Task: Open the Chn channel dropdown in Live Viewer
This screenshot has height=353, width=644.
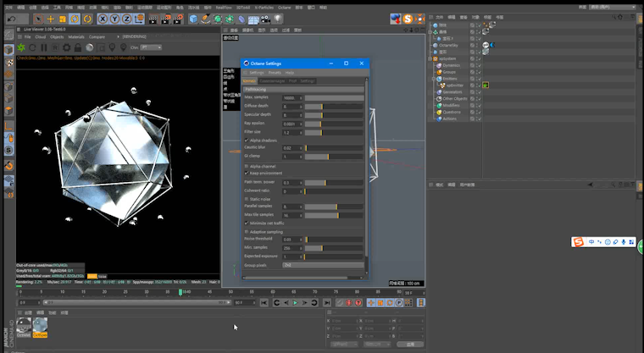Action: pos(152,47)
